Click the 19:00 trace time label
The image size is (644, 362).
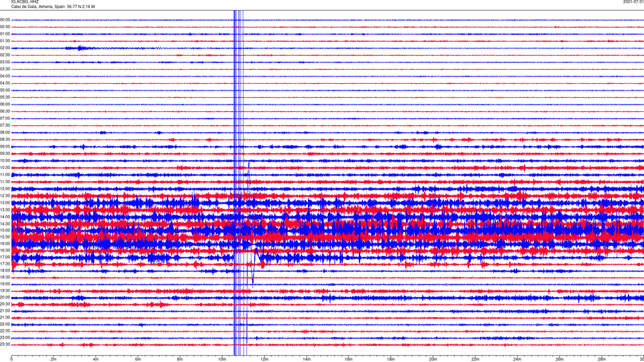[5, 284]
